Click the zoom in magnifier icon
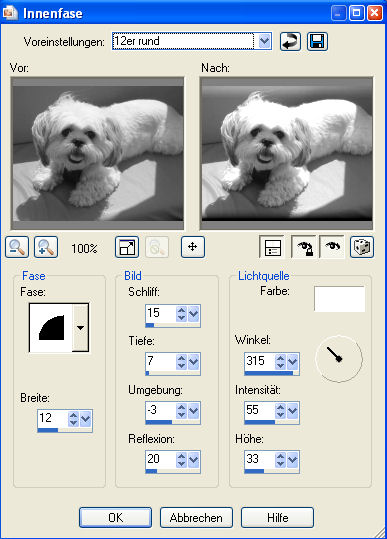 pyautogui.click(x=46, y=247)
